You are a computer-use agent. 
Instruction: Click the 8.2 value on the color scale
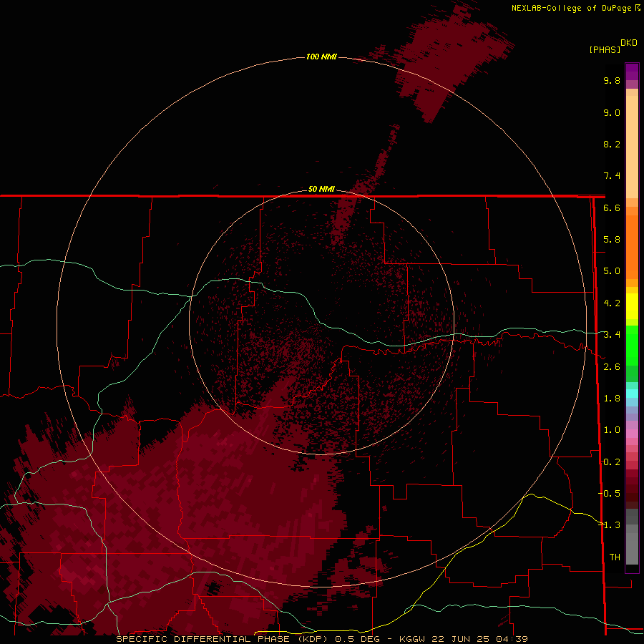coord(612,144)
